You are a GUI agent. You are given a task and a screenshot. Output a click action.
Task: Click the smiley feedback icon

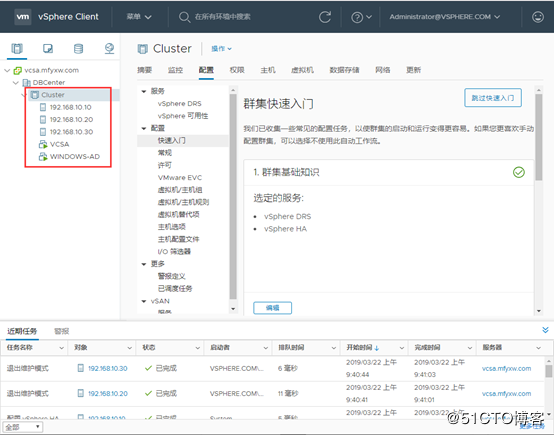[538, 17]
